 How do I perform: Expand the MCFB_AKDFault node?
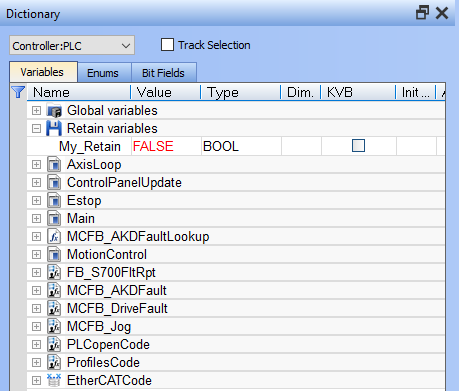pyautogui.click(x=36, y=291)
